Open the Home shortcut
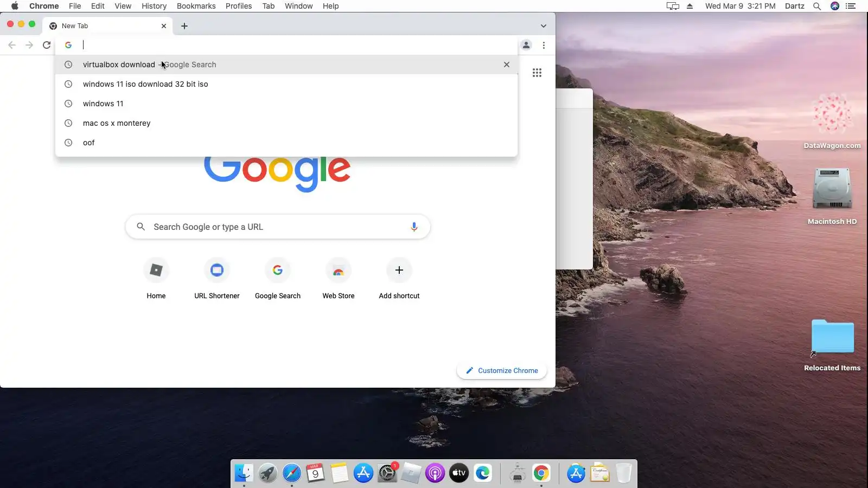 click(x=156, y=279)
